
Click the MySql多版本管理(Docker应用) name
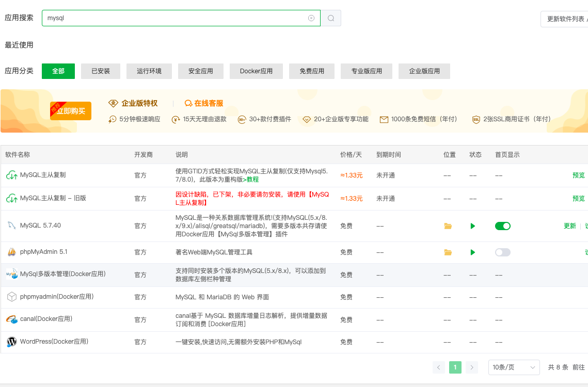coord(62,274)
